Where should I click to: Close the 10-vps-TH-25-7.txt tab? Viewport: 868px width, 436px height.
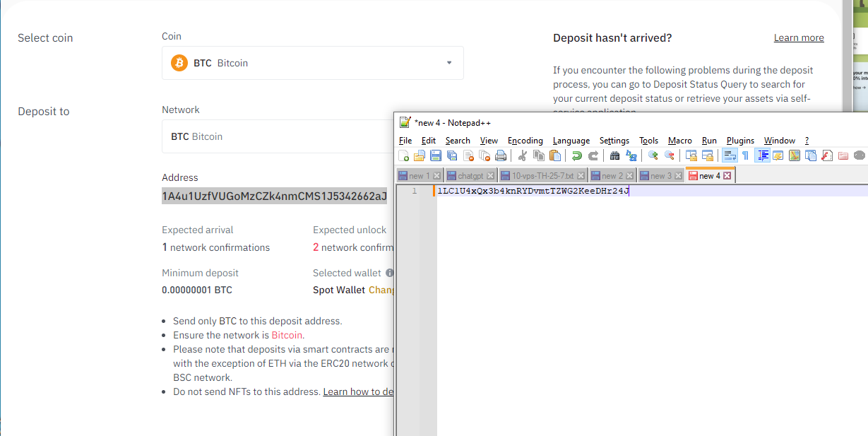(x=581, y=176)
